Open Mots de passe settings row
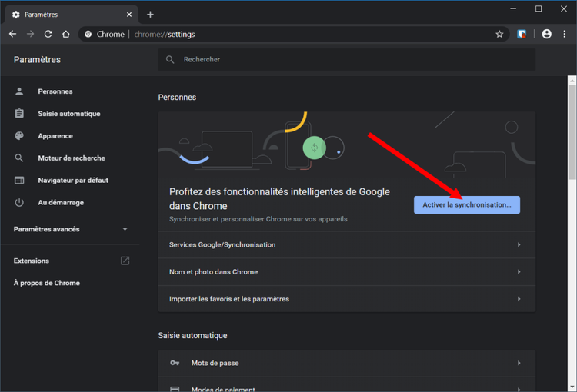 coord(346,363)
